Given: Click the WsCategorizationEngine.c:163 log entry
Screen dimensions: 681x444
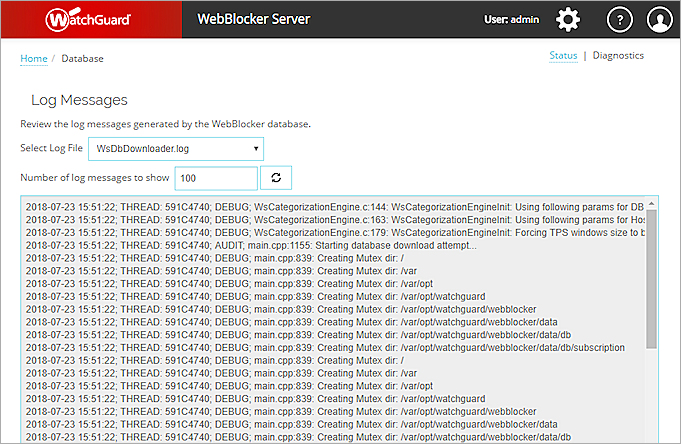Looking at the screenshot, I should tap(330, 219).
